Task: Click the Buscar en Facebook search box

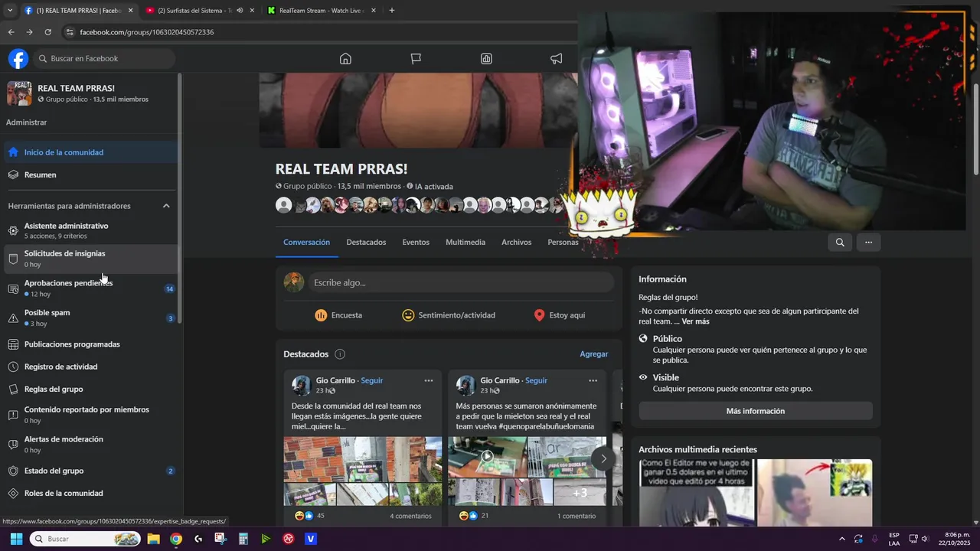Action: pos(103,59)
